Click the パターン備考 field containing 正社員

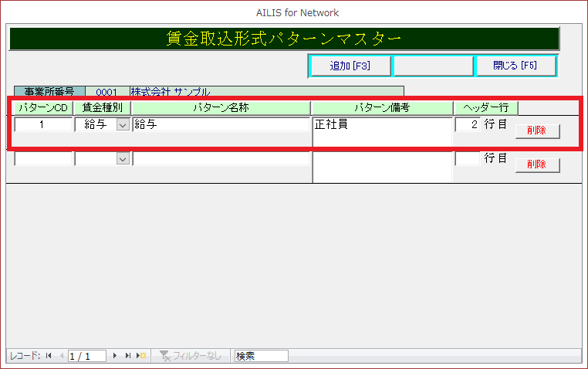382,130
